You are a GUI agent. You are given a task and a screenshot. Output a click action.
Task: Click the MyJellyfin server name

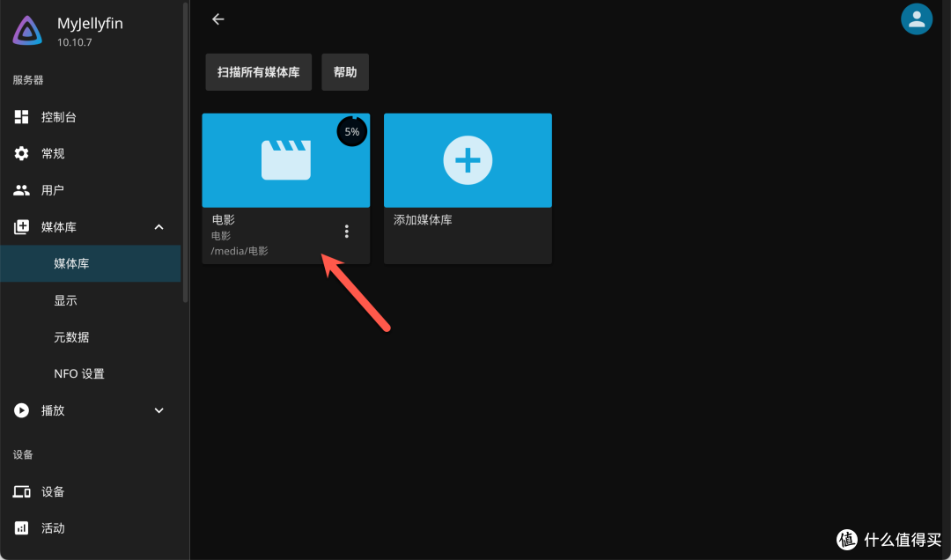coord(90,24)
